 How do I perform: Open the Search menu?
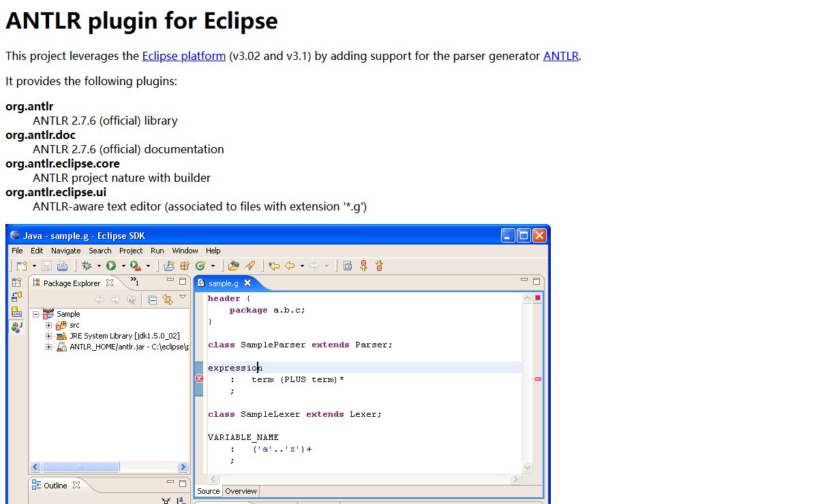[100, 251]
